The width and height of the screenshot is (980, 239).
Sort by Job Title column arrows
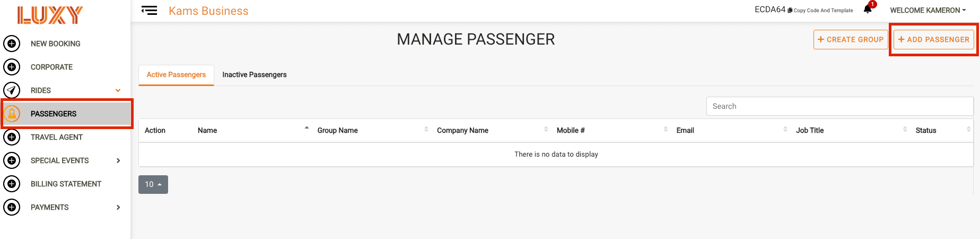tap(905, 129)
